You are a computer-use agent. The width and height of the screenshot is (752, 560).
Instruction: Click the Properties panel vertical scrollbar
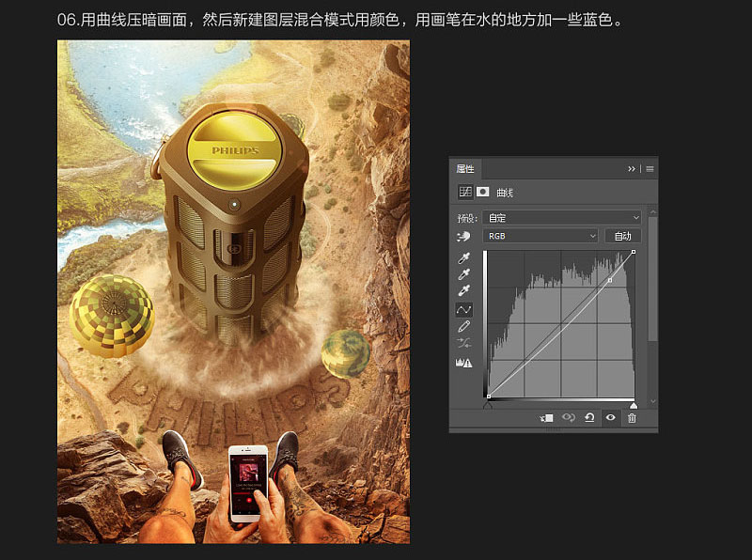[x=652, y=279]
